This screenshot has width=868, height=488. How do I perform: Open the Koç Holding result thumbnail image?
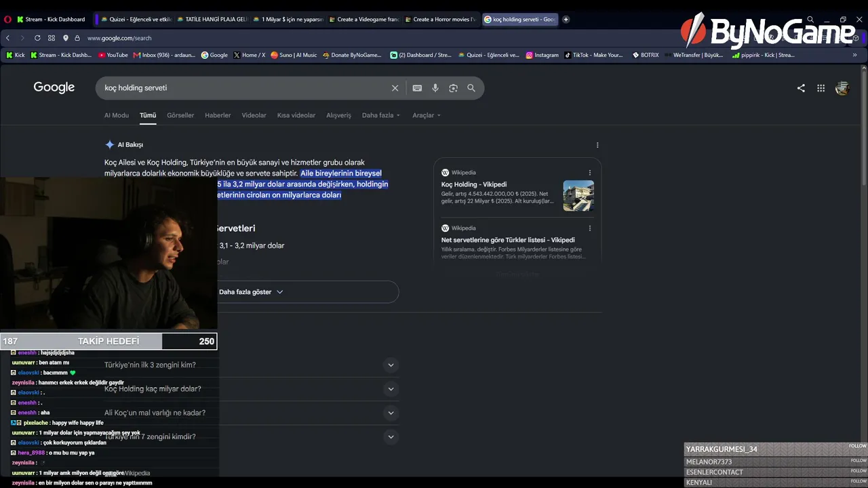pos(578,195)
